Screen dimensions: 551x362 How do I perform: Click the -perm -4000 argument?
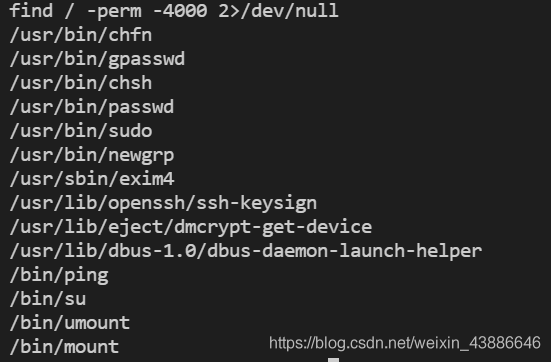pos(147,11)
